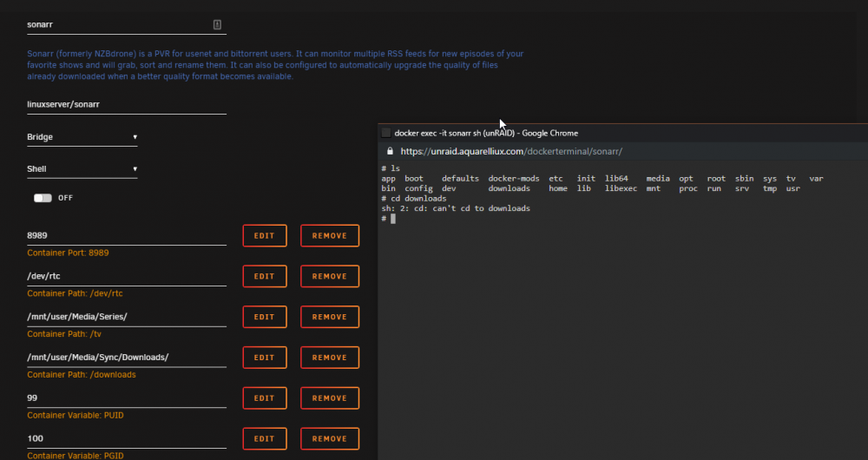Click 'downloads' in the ls output
Image resolution: width=868 pixels, height=460 pixels.
point(509,188)
